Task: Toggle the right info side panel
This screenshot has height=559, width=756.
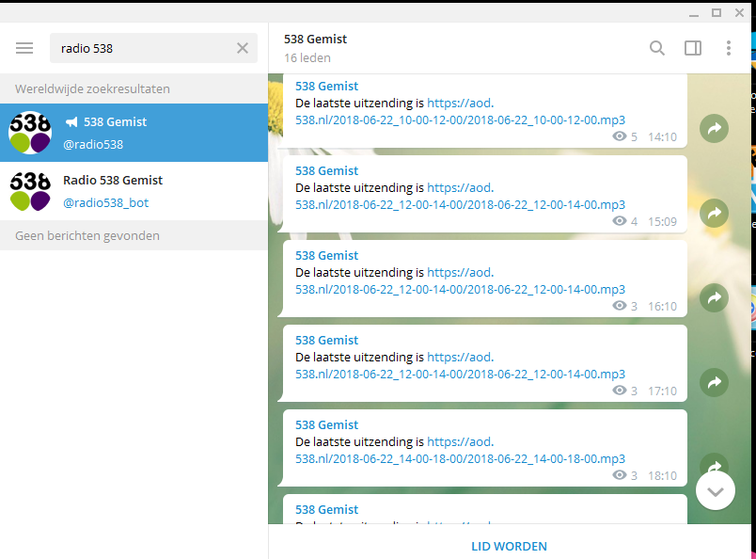Action: [693, 48]
